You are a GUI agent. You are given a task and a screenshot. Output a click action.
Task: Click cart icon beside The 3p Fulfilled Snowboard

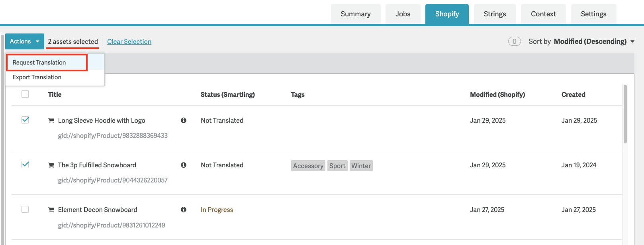tap(51, 165)
